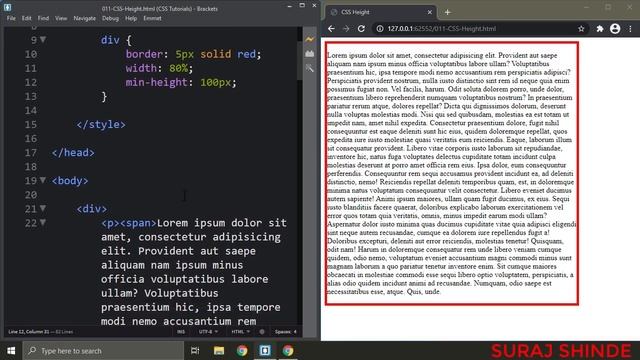Screen dimensions: 640x360
Task: Collapse the div rule fold on line 9
Action: [43, 40]
